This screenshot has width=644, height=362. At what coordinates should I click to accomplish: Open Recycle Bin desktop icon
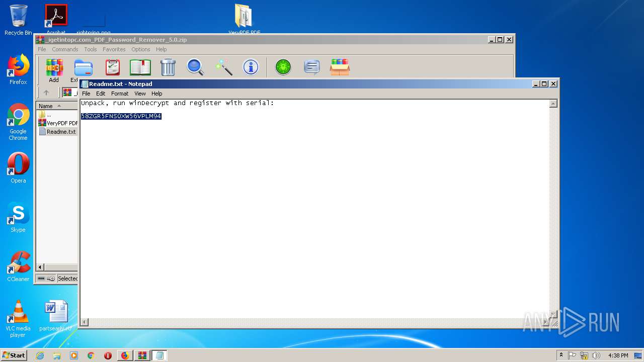(18, 20)
